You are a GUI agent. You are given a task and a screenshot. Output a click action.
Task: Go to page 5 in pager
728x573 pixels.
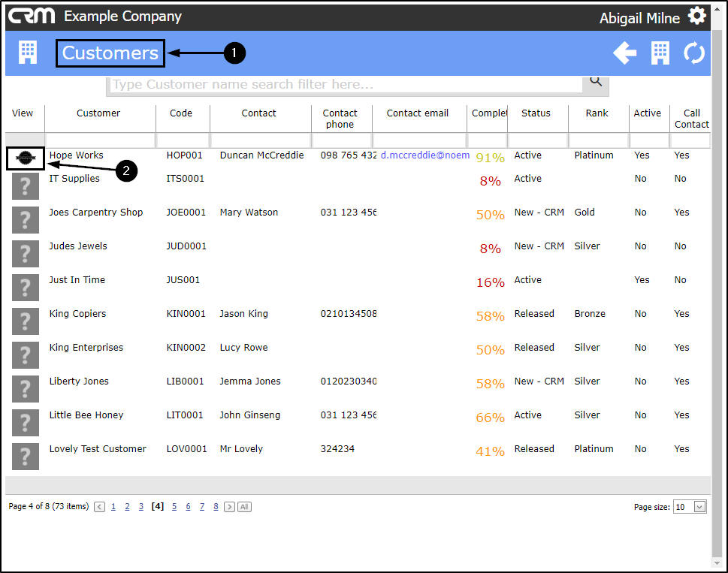coord(174,507)
